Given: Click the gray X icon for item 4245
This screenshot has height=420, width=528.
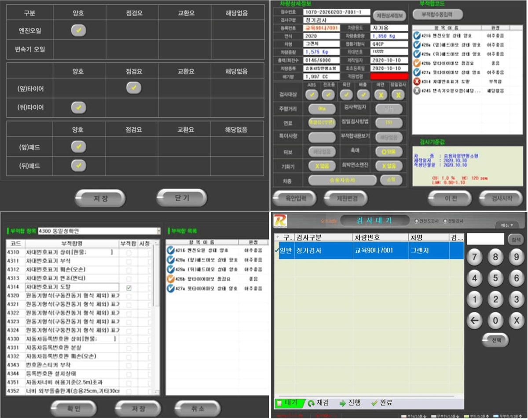Looking at the screenshot, I should (417, 91).
